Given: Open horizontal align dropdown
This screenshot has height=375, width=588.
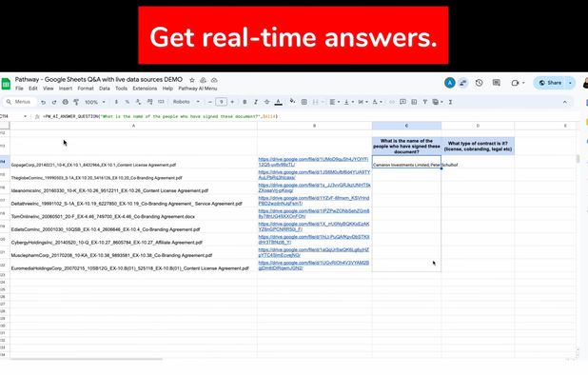Looking at the screenshot, I should point(334,102).
